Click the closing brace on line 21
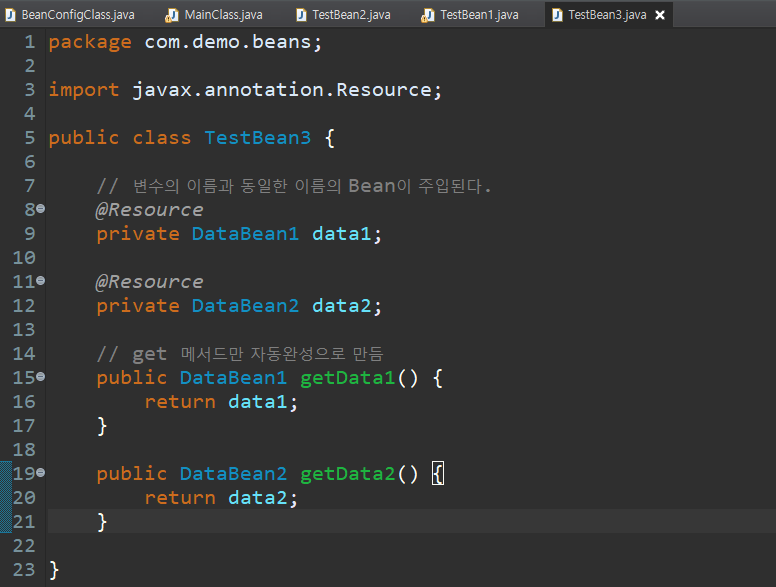This screenshot has height=587, width=776. pos(102,522)
